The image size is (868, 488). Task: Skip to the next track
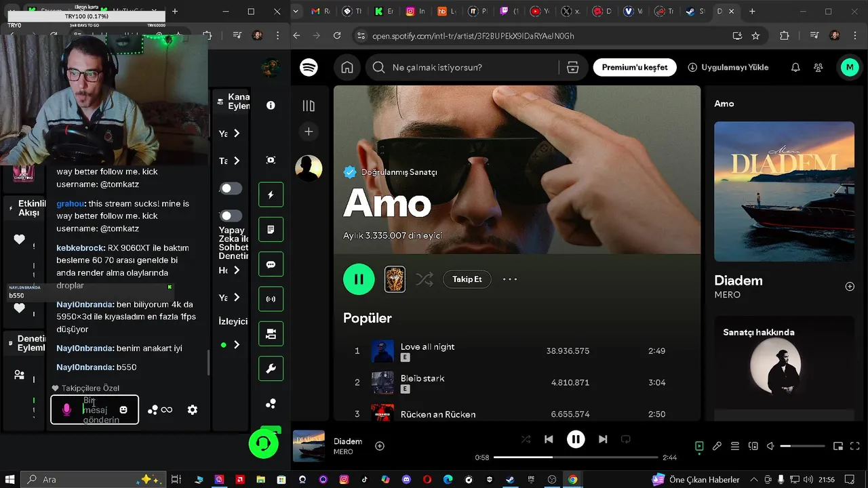click(603, 439)
